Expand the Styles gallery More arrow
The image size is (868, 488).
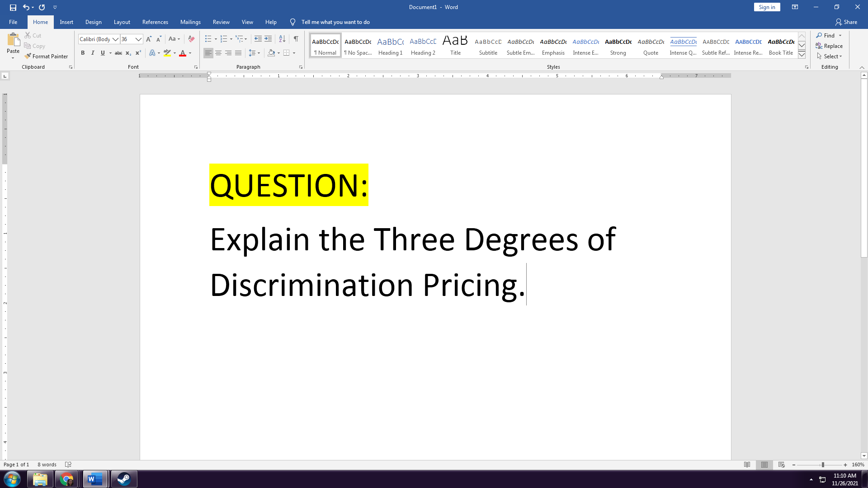point(802,55)
